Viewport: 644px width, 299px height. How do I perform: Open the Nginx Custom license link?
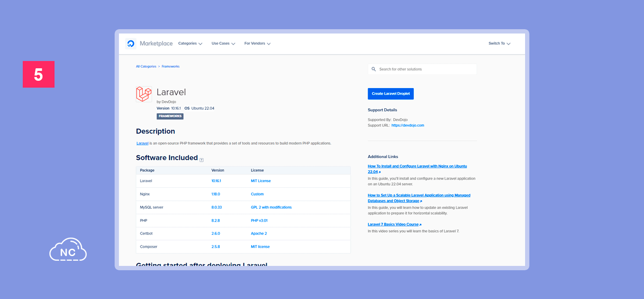click(257, 194)
